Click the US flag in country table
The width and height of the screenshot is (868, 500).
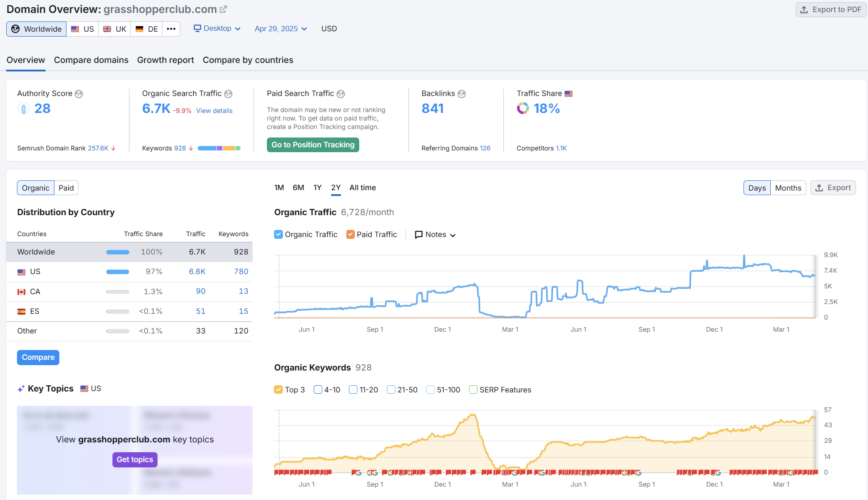point(21,272)
